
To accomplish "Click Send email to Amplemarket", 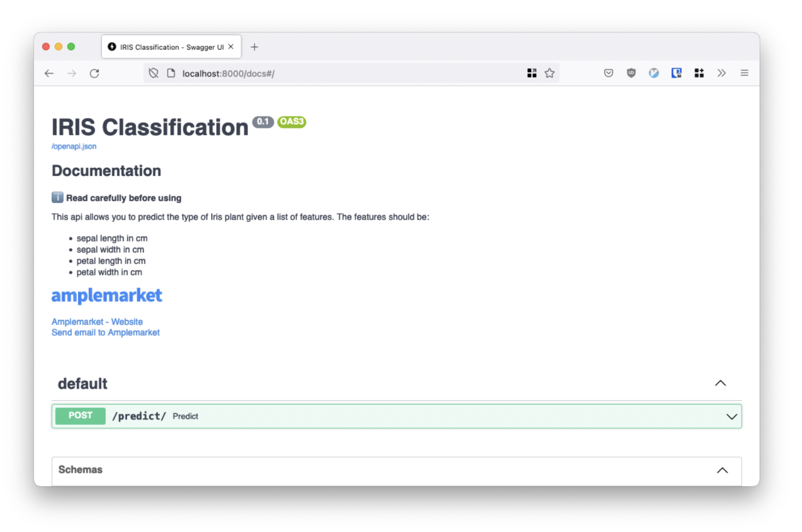I will pyautogui.click(x=105, y=333).
